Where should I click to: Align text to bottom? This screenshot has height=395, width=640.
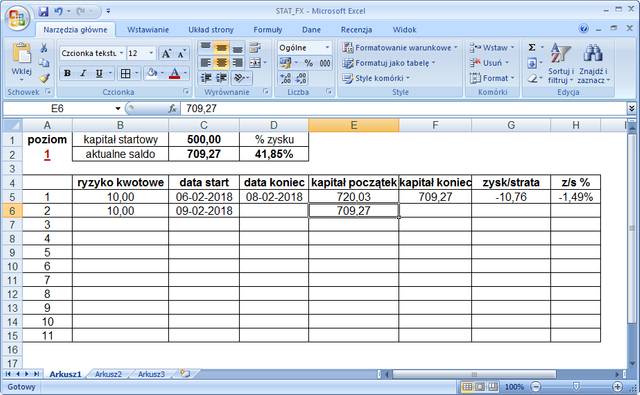click(237, 48)
